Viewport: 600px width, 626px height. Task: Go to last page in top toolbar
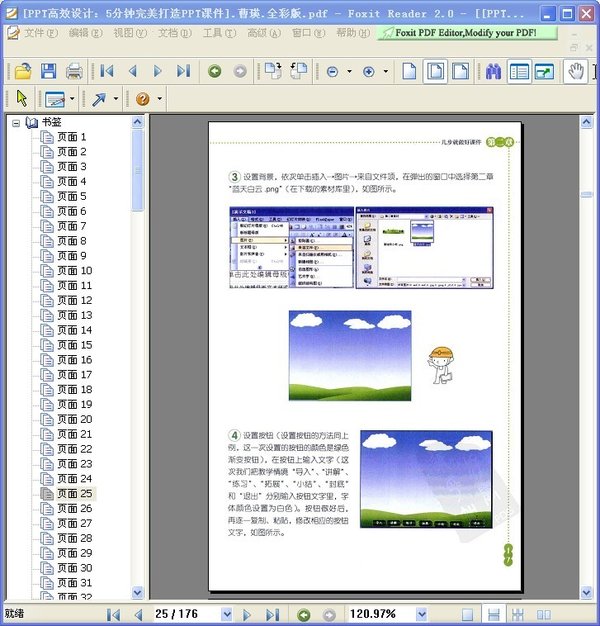[x=183, y=71]
